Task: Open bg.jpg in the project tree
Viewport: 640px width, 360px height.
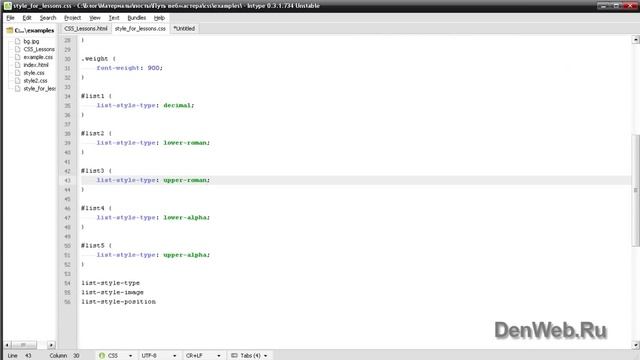Action: pos(31,41)
